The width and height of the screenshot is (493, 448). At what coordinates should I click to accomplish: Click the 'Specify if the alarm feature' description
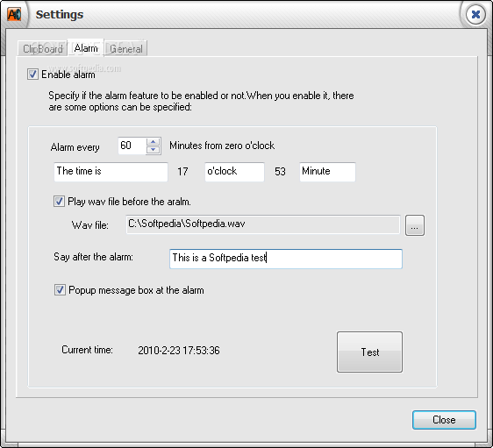201,101
